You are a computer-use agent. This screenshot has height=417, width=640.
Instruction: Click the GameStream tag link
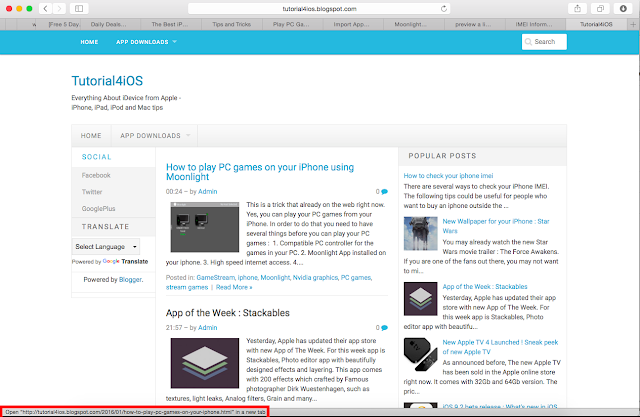[x=216, y=277]
